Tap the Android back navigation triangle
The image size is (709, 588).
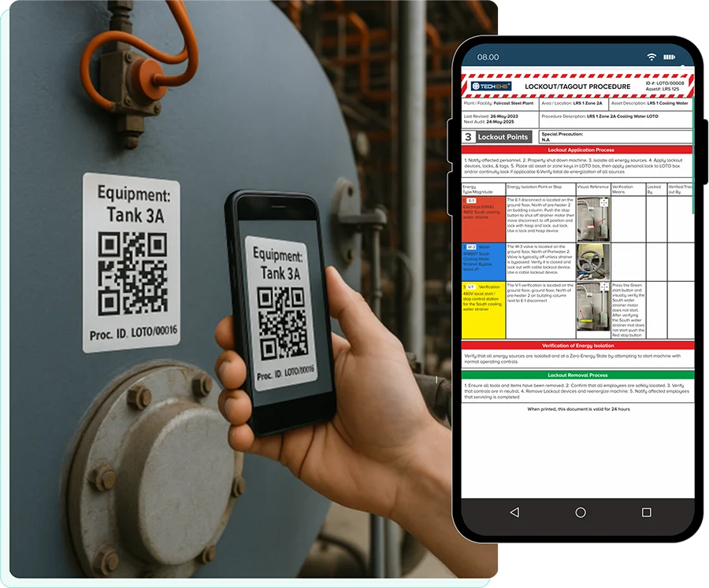514,512
